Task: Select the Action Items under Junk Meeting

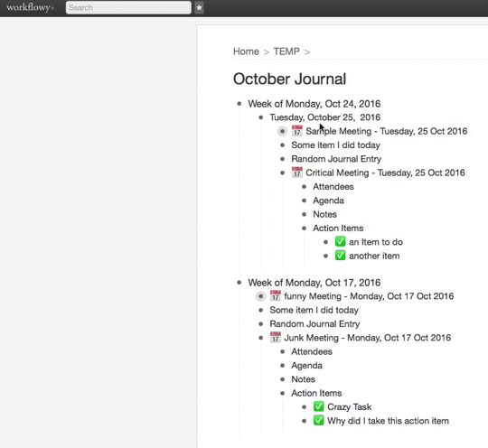Action: click(x=316, y=393)
